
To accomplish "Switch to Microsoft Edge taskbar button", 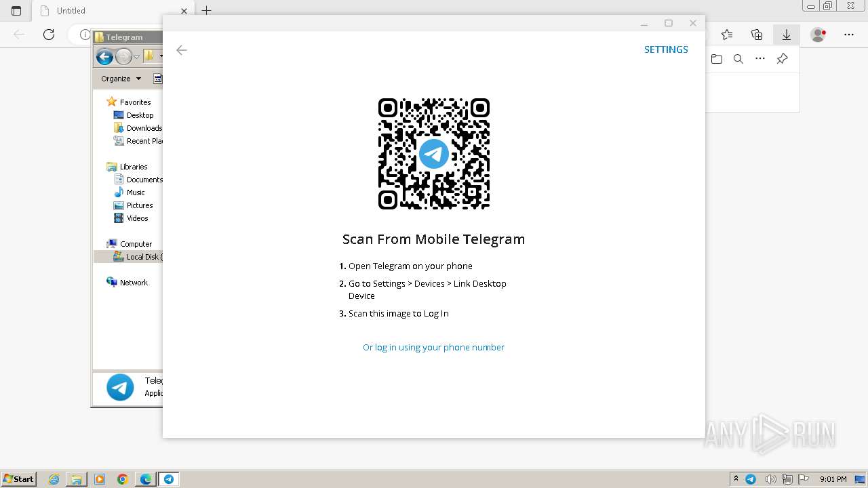I will pyautogui.click(x=146, y=479).
